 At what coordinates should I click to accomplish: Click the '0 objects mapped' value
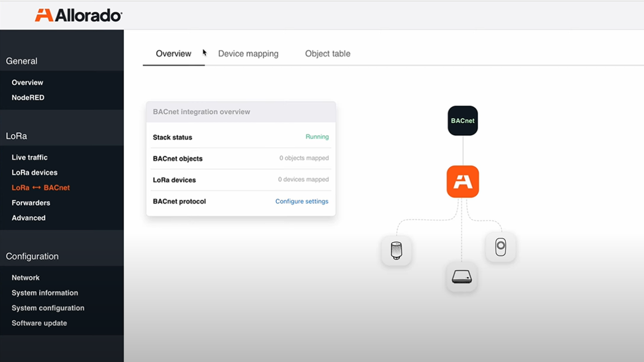(304, 158)
